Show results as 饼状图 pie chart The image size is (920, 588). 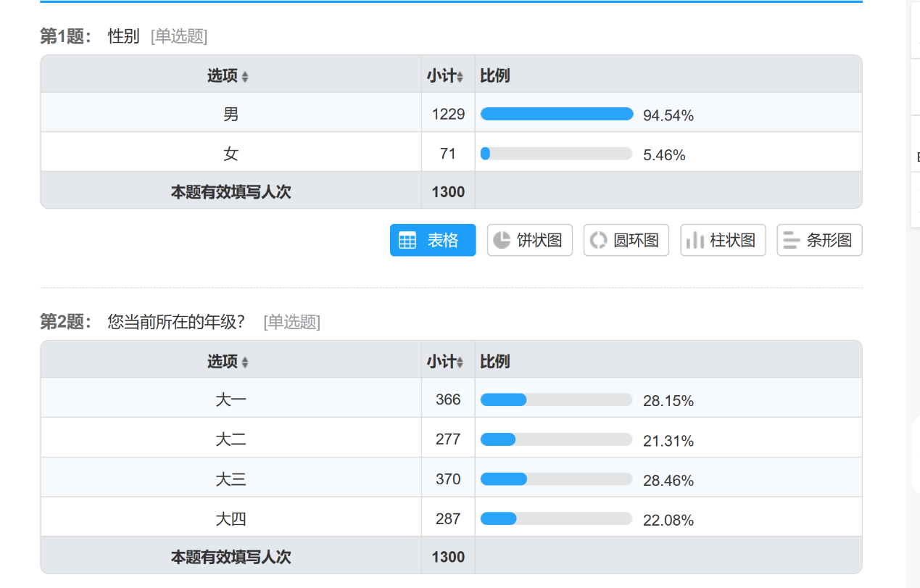coord(529,240)
